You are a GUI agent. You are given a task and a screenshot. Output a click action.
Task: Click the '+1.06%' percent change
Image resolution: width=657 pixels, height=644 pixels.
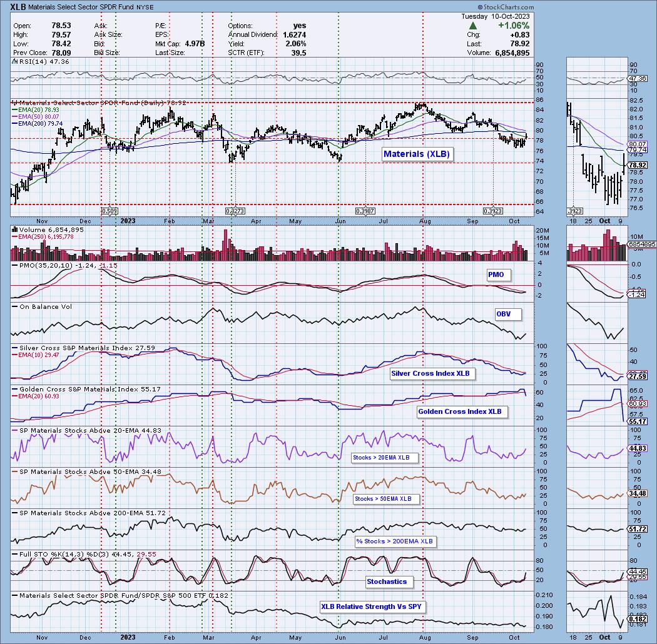514,26
